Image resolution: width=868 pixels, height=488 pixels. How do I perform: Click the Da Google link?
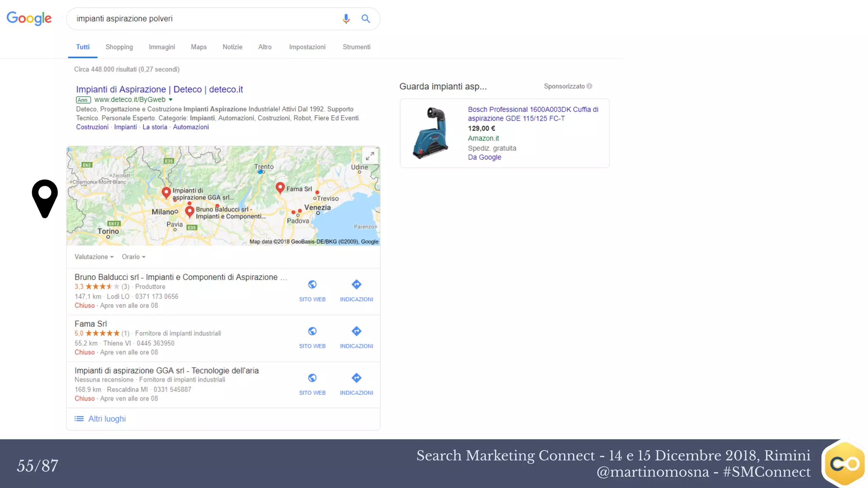484,157
